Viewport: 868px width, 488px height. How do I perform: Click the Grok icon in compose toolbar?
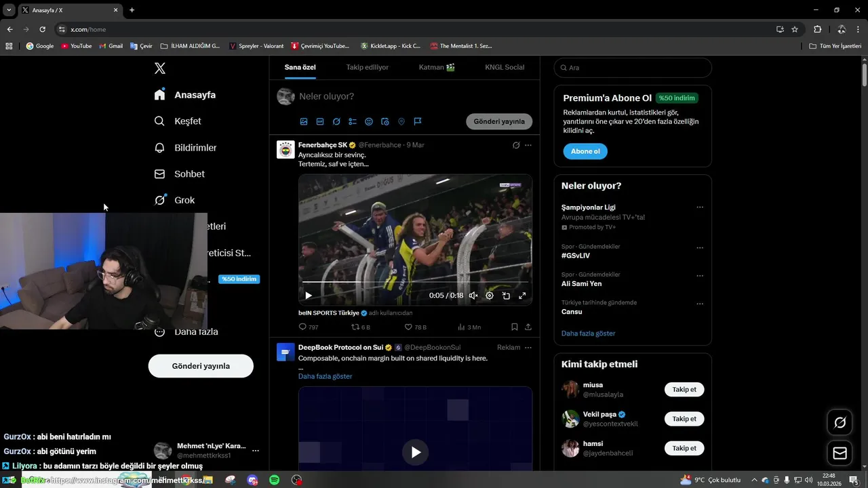coord(336,121)
